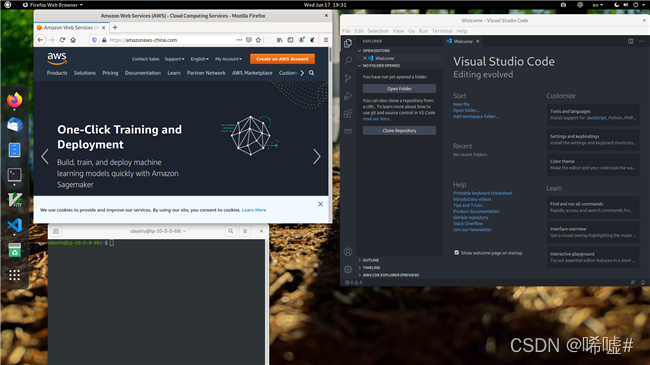
Task: Open Help menu in VS Code
Action: pos(462,31)
